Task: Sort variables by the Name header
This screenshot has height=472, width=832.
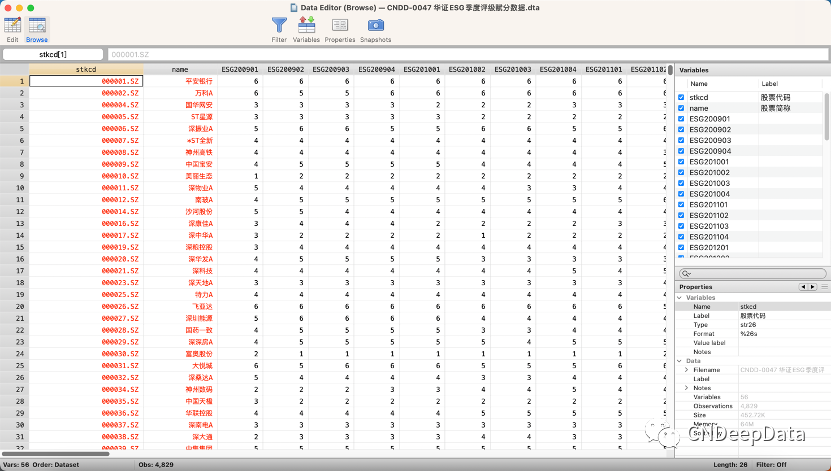Action: coord(699,84)
